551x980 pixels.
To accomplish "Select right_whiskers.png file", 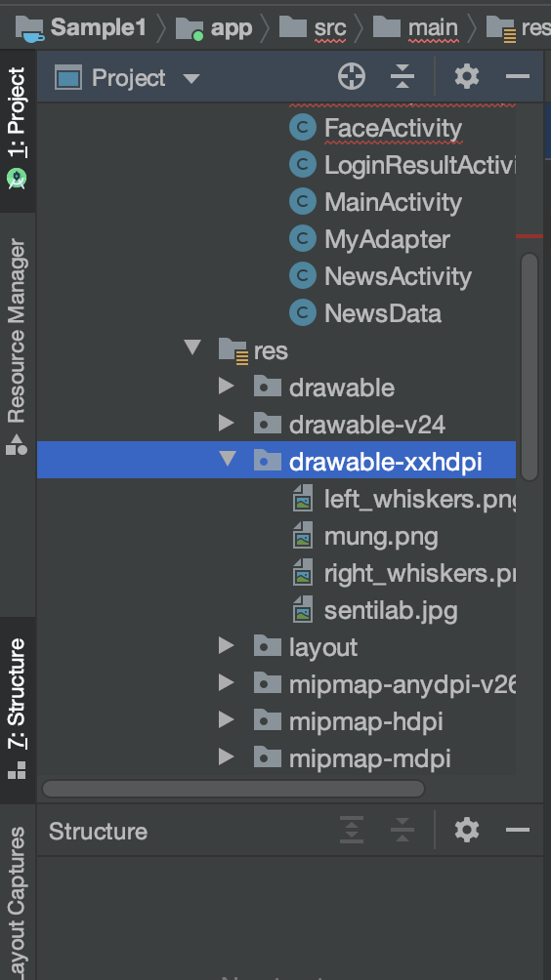I will tap(420, 573).
